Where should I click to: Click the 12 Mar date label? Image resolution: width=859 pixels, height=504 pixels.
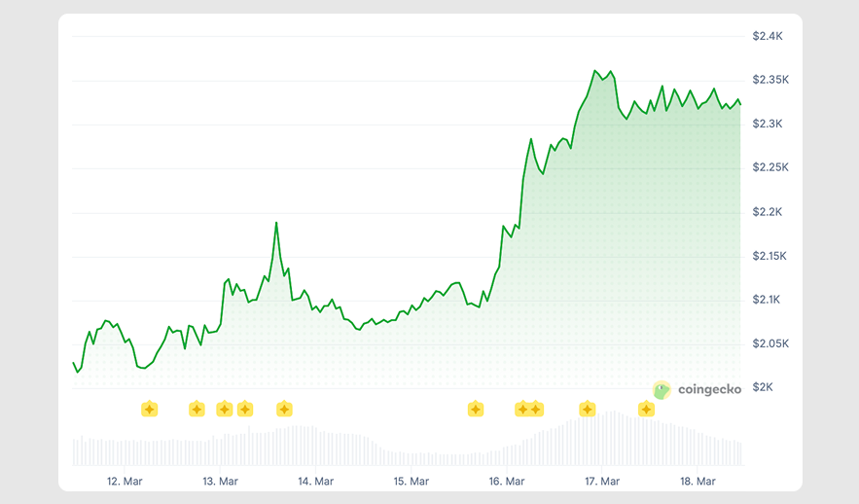coord(125,481)
